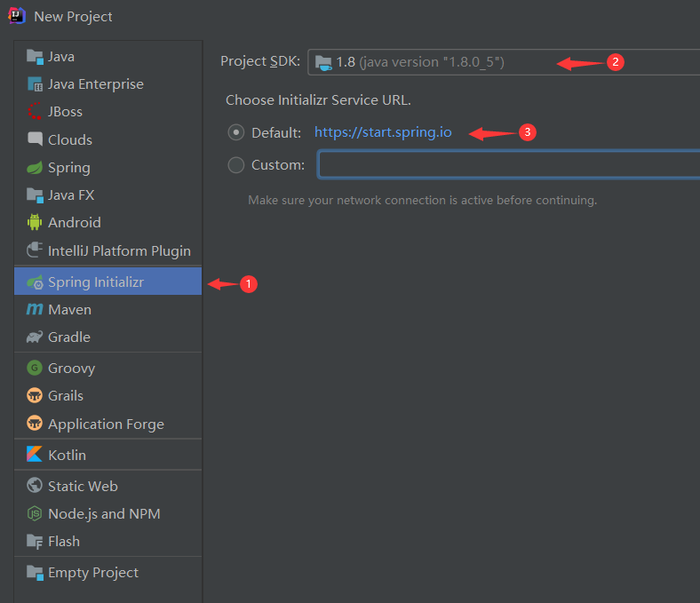Click the green Groovy G icon
The height and width of the screenshot is (603, 700).
tap(35, 368)
